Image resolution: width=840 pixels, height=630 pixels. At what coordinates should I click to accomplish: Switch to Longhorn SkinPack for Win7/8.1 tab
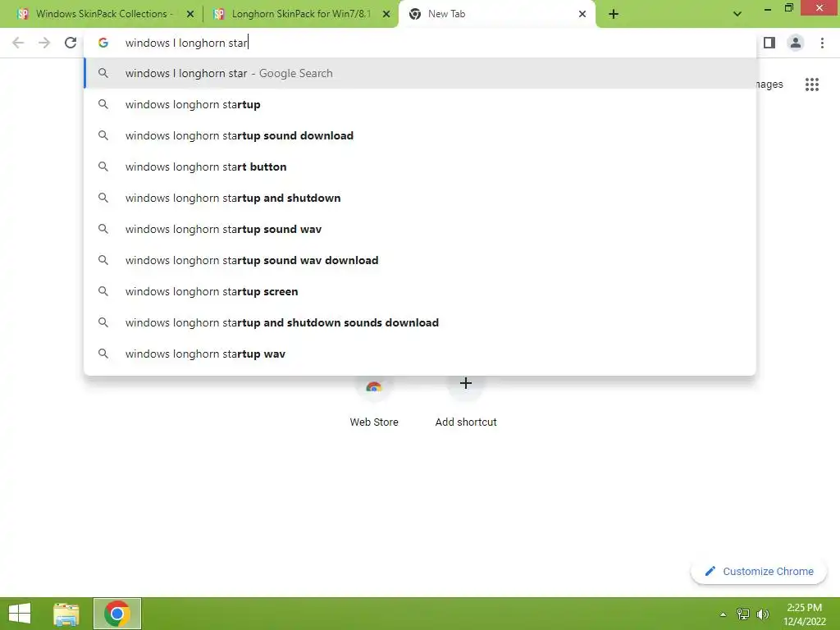point(301,14)
